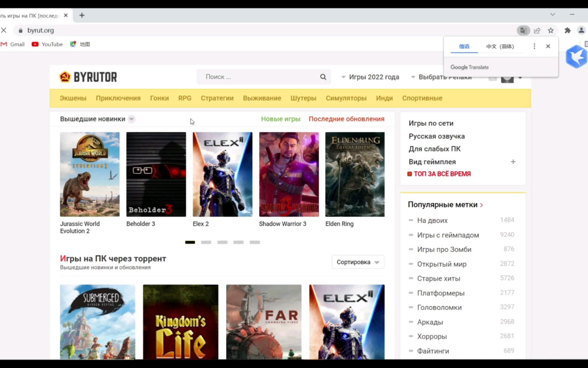
Task: Click the share page icon
Action: coord(537,30)
